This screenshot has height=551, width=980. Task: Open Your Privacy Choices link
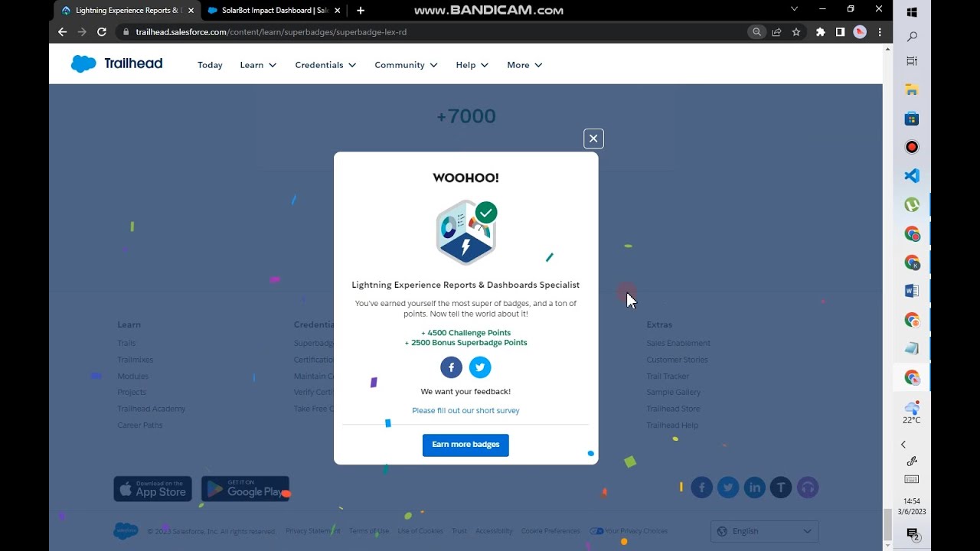(629, 531)
